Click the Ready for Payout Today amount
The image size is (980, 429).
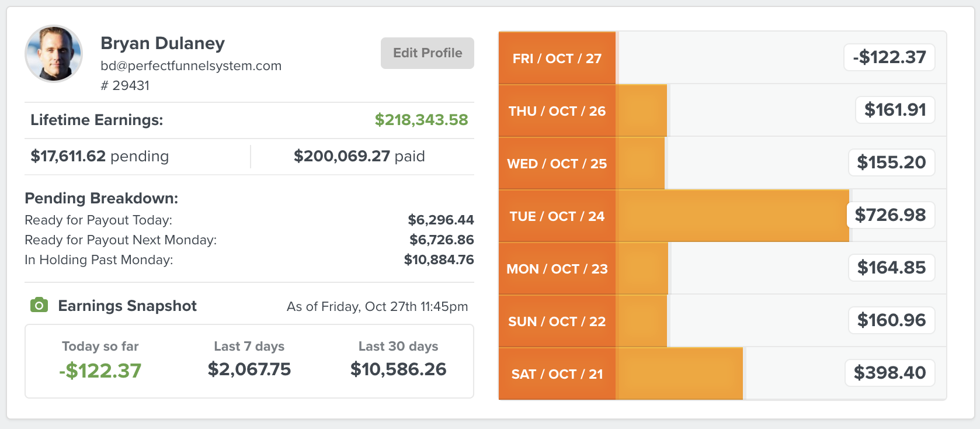pyautogui.click(x=441, y=220)
